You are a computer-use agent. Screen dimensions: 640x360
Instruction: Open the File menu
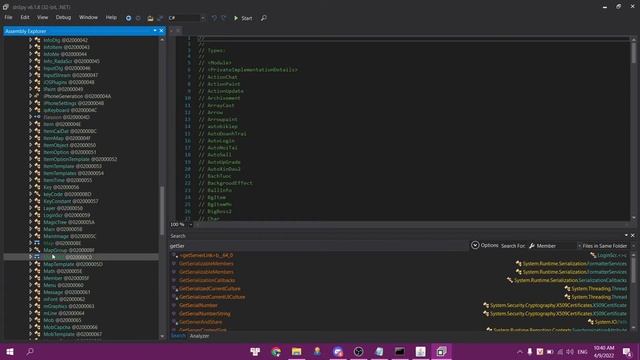coord(8,18)
